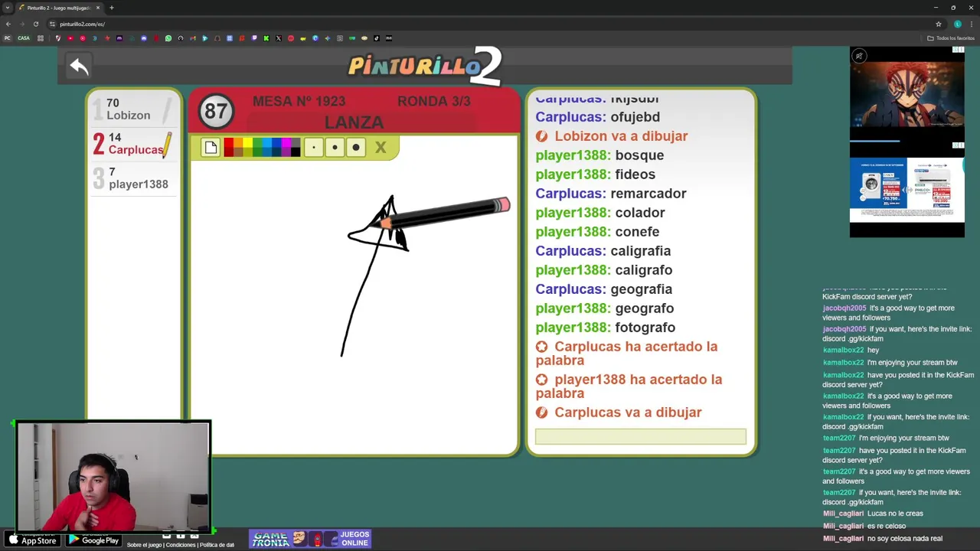The height and width of the screenshot is (551, 980).
Task: Open the 'Política de datos' link
Action: [217, 545]
